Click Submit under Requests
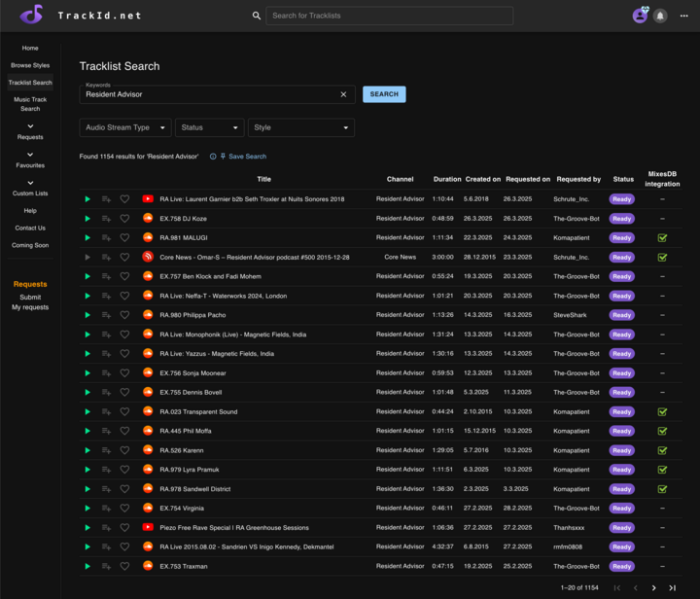 [30, 297]
